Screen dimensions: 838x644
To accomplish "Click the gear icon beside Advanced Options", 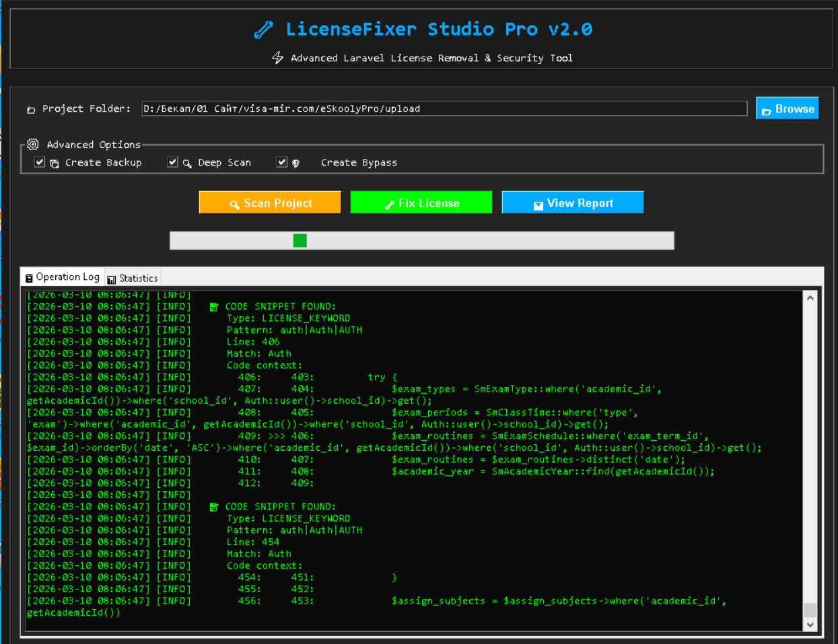I will pyautogui.click(x=33, y=144).
